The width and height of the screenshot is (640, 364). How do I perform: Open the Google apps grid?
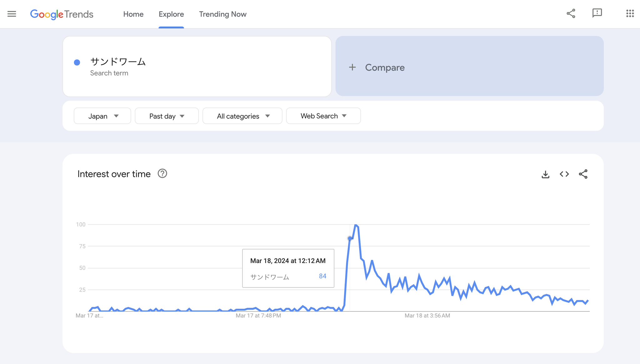[630, 13]
